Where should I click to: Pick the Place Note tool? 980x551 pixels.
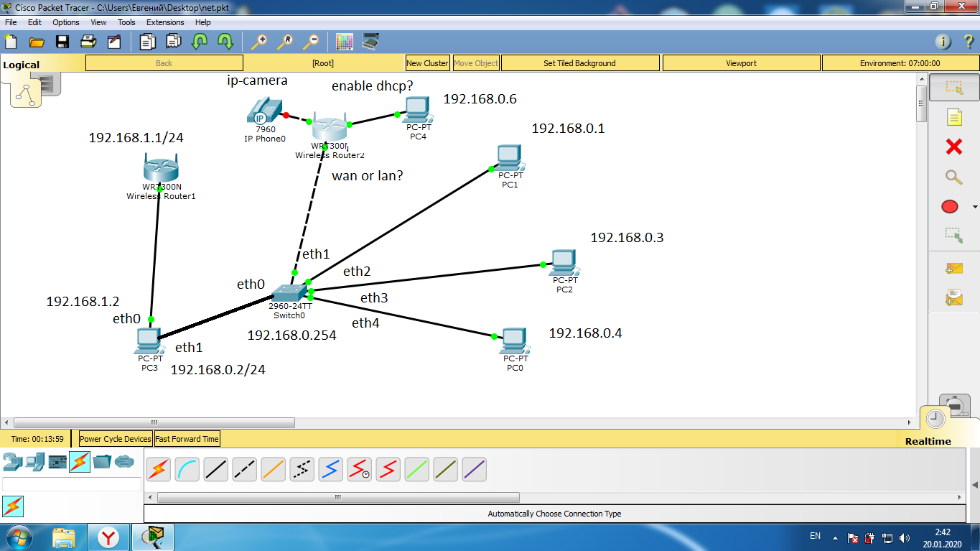click(x=953, y=117)
